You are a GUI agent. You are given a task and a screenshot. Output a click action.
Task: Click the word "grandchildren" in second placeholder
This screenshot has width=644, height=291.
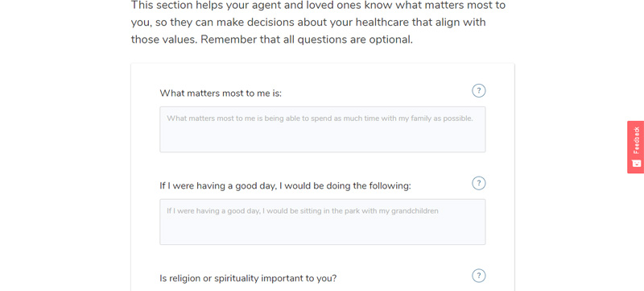tap(415, 211)
